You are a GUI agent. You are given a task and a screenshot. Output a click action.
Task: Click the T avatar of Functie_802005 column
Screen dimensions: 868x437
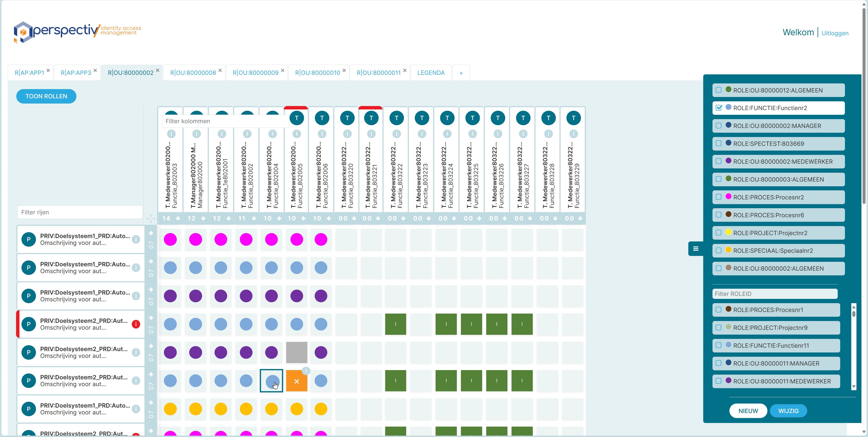pyautogui.click(x=297, y=118)
